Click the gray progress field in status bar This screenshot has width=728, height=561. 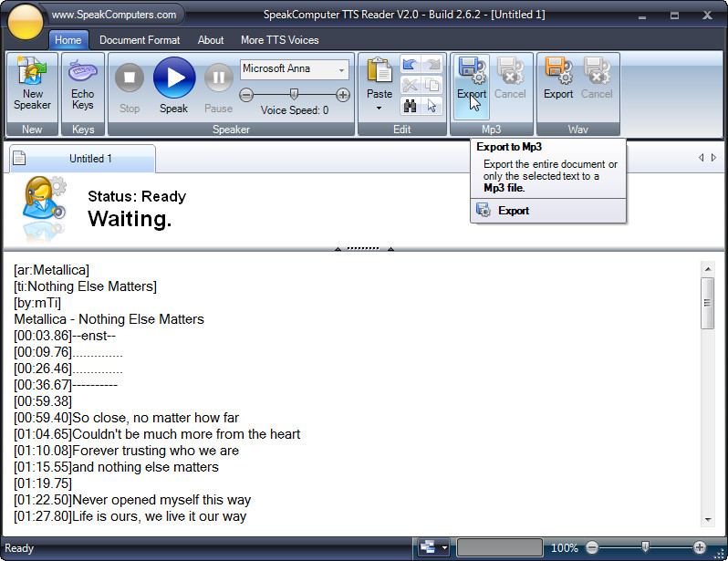tap(500, 547)
